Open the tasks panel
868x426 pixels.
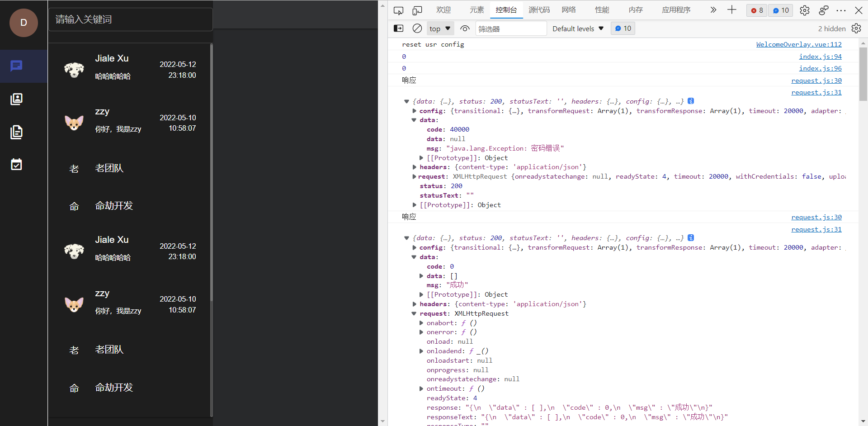click(x=17, y=165)
